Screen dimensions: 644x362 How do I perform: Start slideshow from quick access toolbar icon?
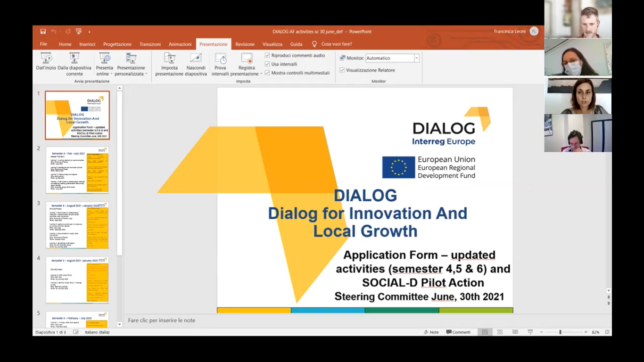coord(79,32)
